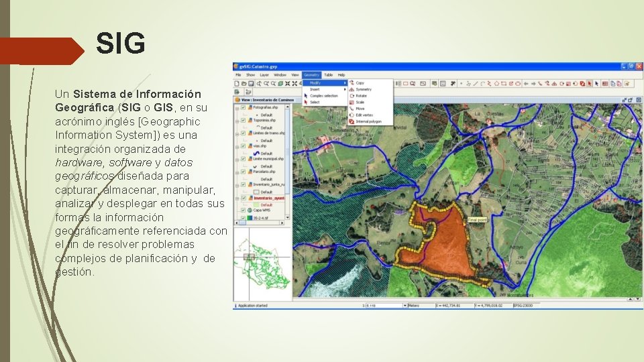The width and height of the screenshot is (644, 362).
Task: Select the black arrow complex selection tool
Action: 597,83
